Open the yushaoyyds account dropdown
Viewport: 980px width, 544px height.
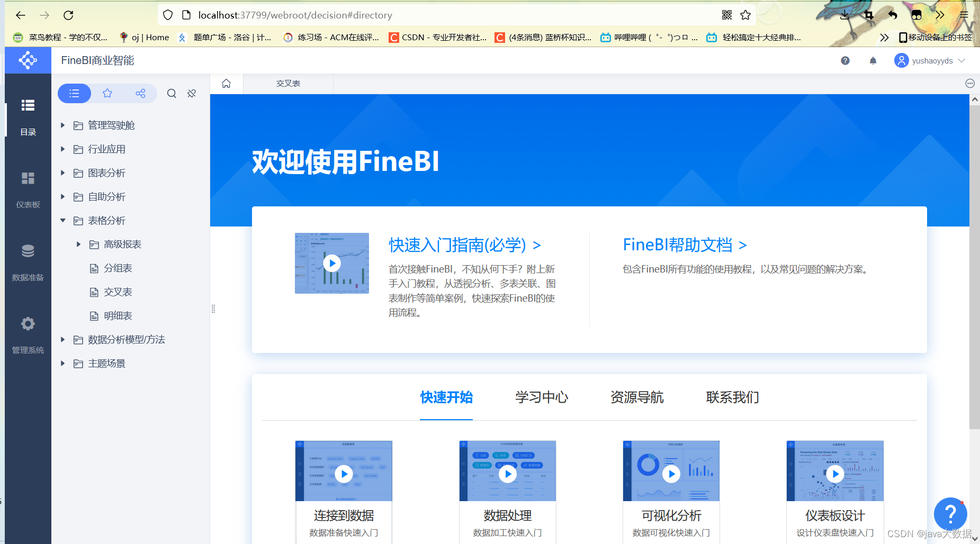[930, 60]
